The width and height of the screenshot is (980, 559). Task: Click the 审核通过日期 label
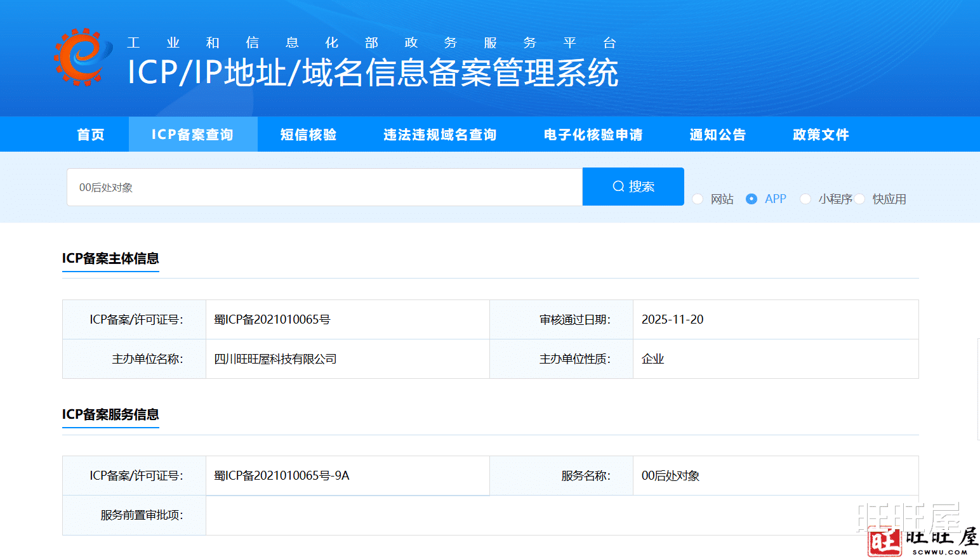575,319
